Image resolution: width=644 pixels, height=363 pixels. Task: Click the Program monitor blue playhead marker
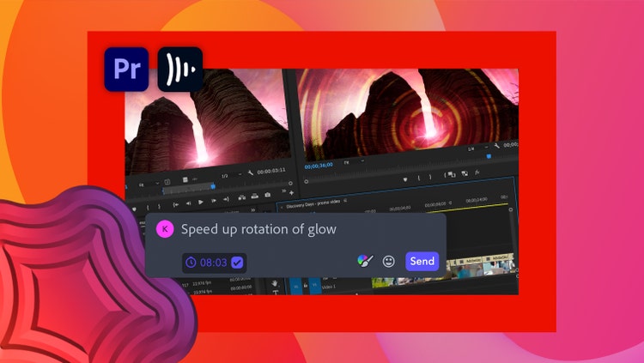click(489, 156)
